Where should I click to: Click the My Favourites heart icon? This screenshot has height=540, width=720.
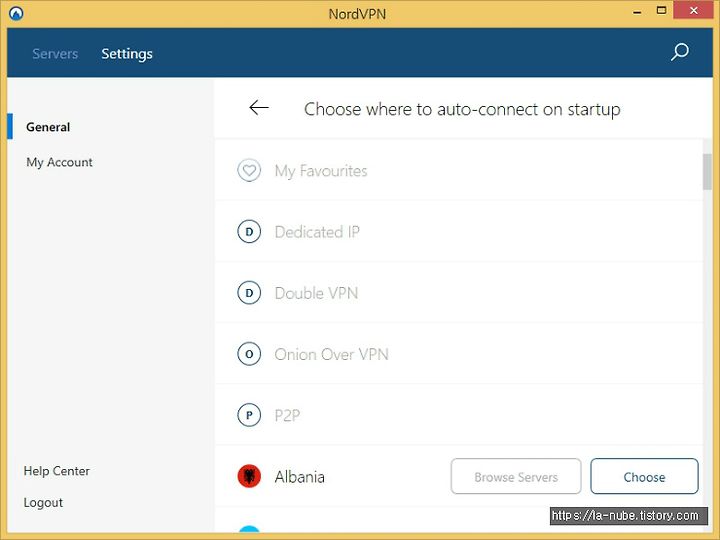pos(249,170)
